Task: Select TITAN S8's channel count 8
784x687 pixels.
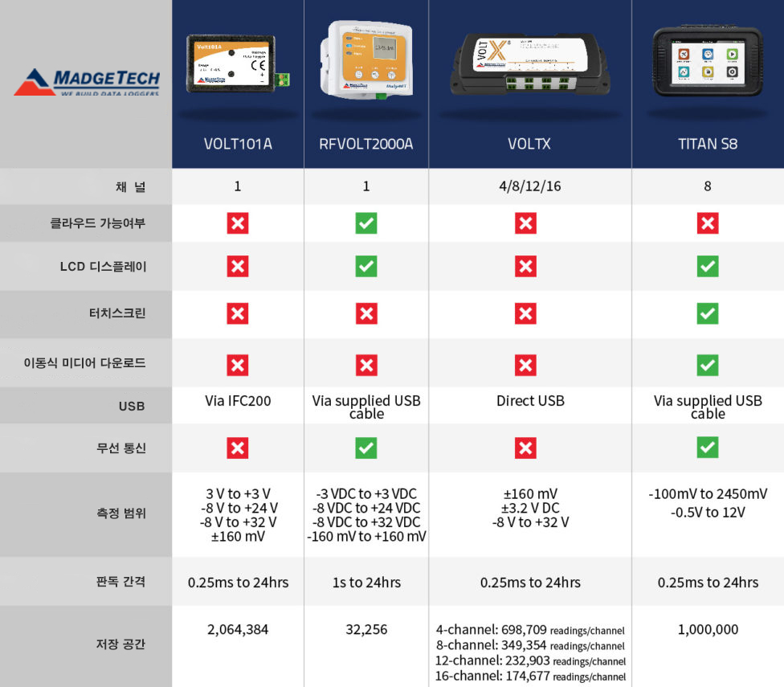Action: [x=708, y=186]
